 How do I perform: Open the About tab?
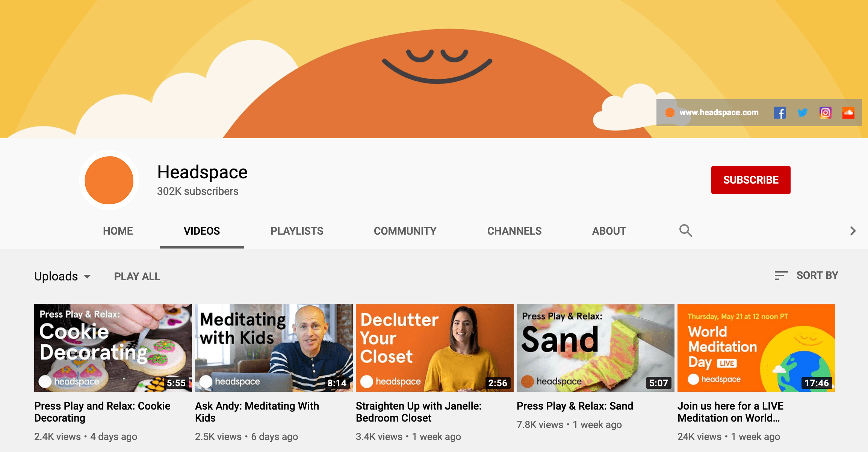(x=609, y=231)
